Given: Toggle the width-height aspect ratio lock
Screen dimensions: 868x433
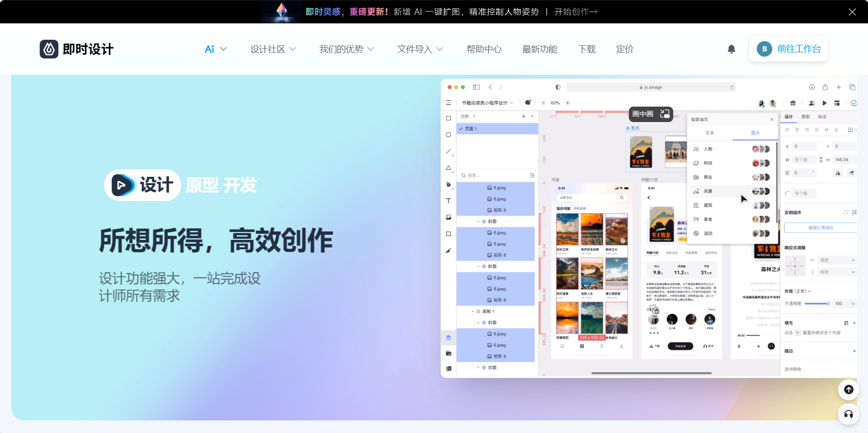Looking at the screenshot, I should click(821, 159).
